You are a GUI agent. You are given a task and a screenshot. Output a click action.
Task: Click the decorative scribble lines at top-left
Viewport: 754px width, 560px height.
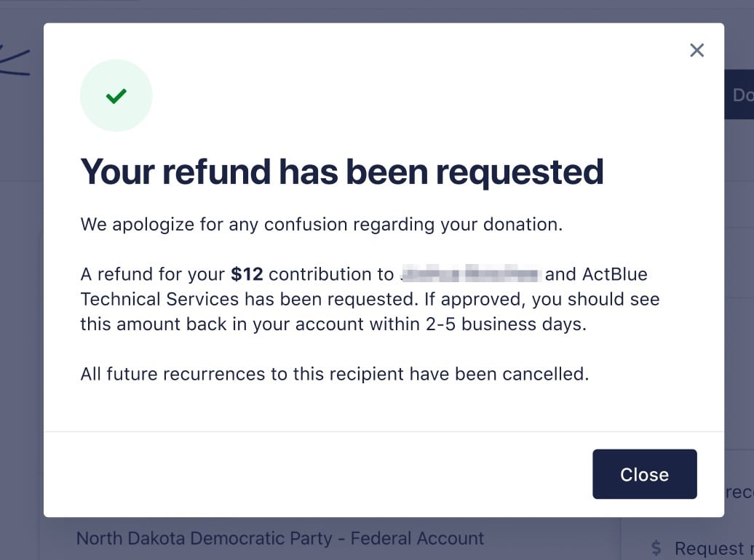(x=16, y=61)
